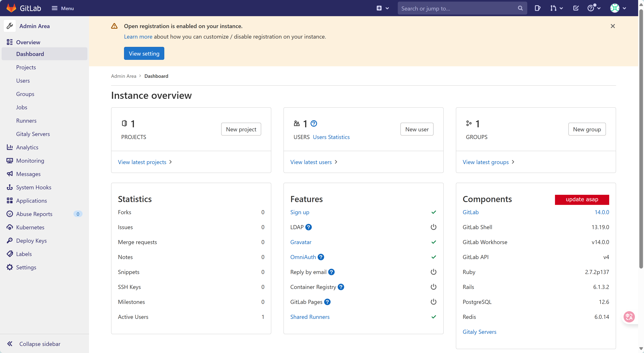
Task: Click the GitLab Pages help icon
Action: [327, 302]
